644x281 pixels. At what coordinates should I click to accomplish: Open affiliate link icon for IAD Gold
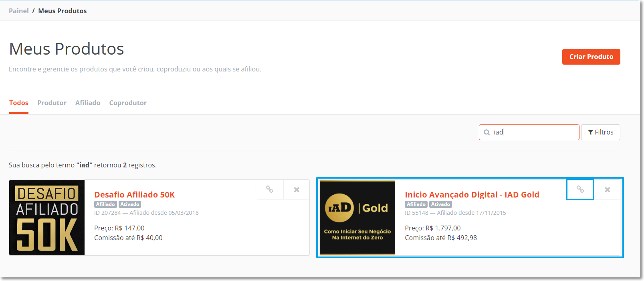coord(580,189)
